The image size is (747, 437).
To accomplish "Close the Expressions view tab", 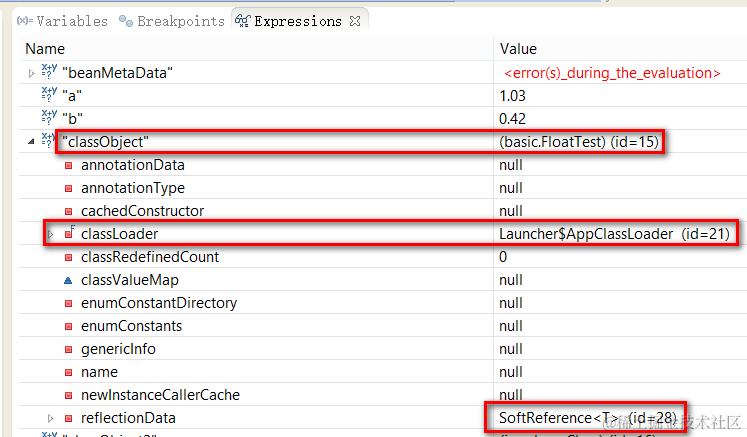I will coord(355,21).
